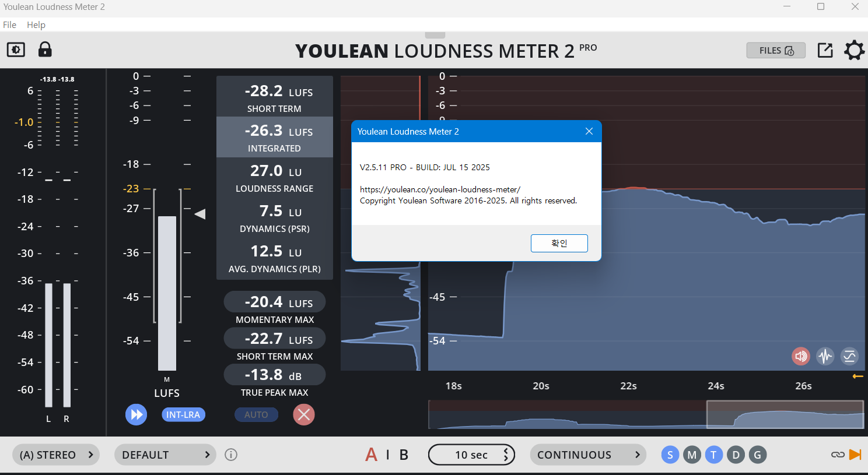Click the left channel L peak meter
The height and width of the screenshot is (475, 868).
point(48,345)
